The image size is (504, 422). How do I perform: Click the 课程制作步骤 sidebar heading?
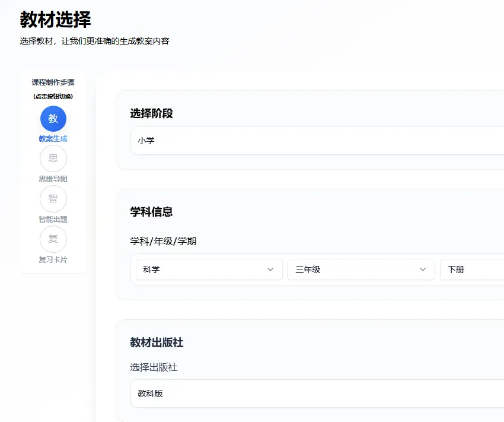[x=53, y=83]
